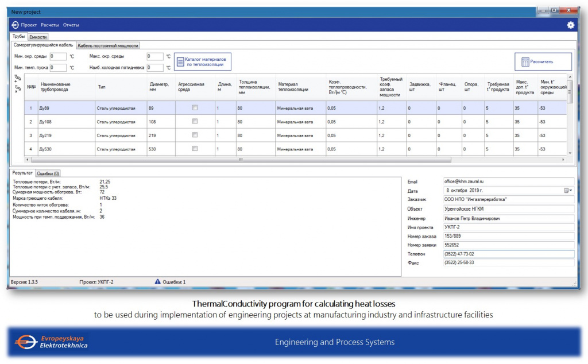588x364 pixels.
Task: Click the Номер заявки field 552652
Action: point(509,245)
